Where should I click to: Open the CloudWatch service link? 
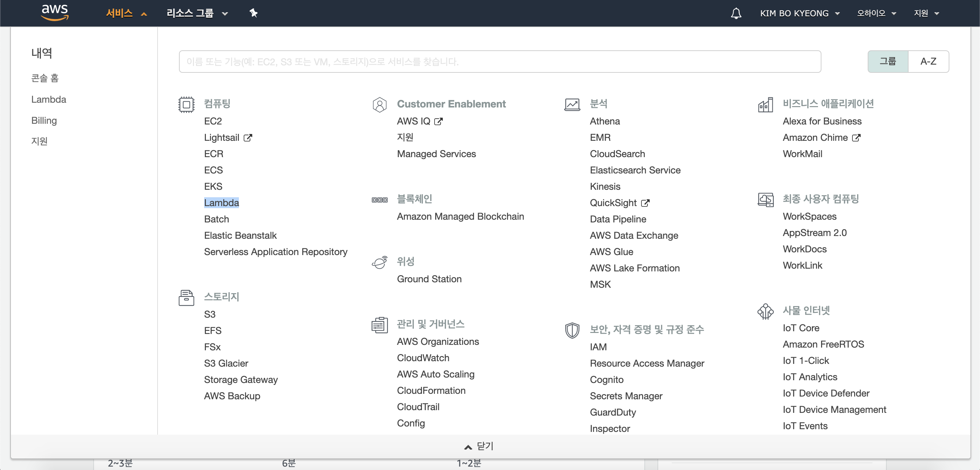[x=423, y=358]
